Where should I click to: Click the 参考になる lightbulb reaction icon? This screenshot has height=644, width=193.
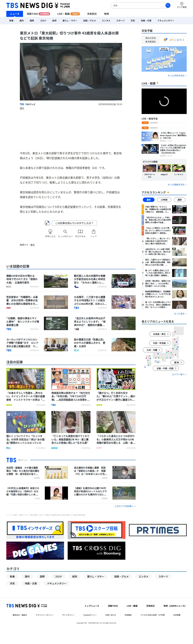50,231
